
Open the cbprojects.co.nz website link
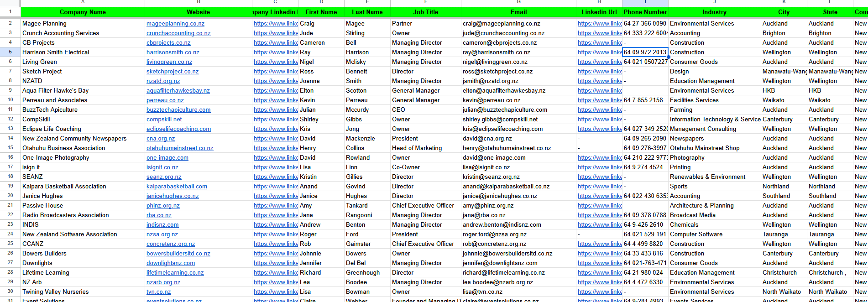(168, 43)
